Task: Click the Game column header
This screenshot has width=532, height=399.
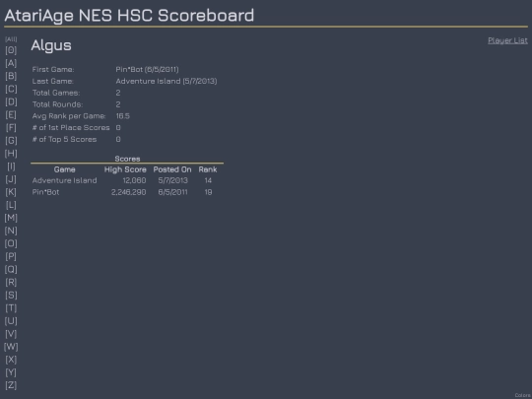Action: (64, 169)
